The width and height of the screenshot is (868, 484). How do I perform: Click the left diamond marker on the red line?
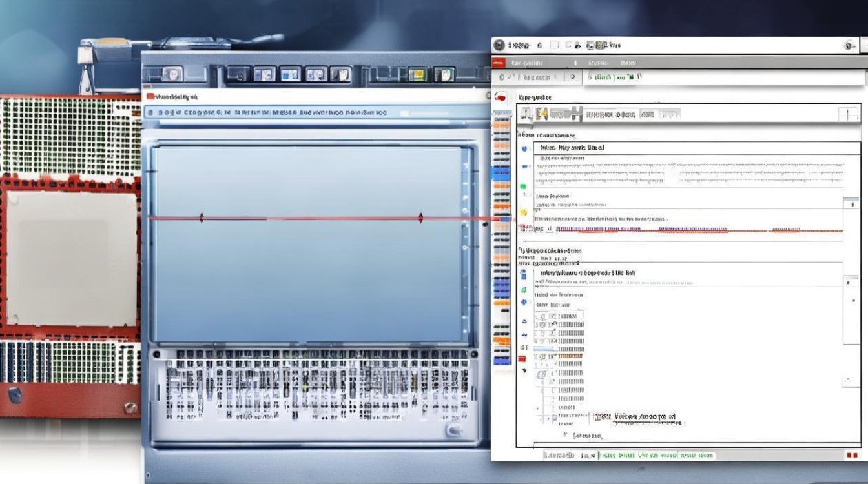(201, 218)
